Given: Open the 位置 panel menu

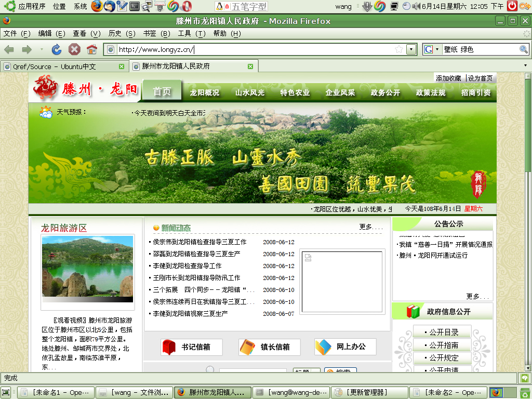Looking at the screenshot, I should (59, 6).
